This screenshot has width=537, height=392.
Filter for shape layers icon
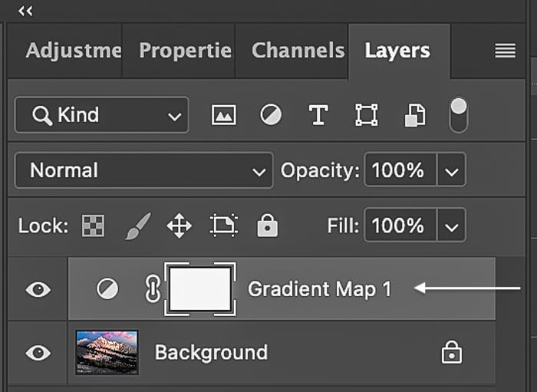coord(367,115)
